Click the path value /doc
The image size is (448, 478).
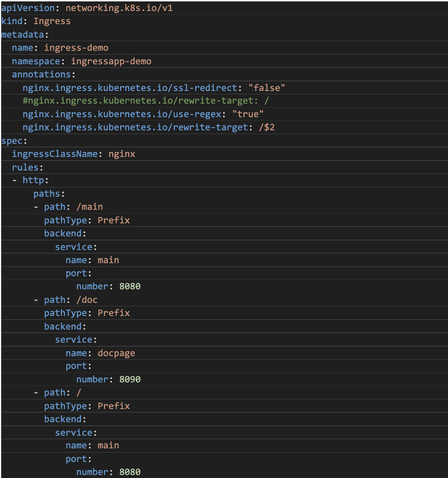coord(89,299)
